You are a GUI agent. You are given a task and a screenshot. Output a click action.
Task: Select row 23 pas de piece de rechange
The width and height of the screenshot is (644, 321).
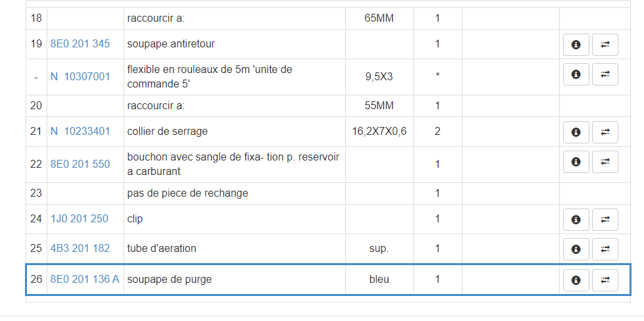[187, 193]
